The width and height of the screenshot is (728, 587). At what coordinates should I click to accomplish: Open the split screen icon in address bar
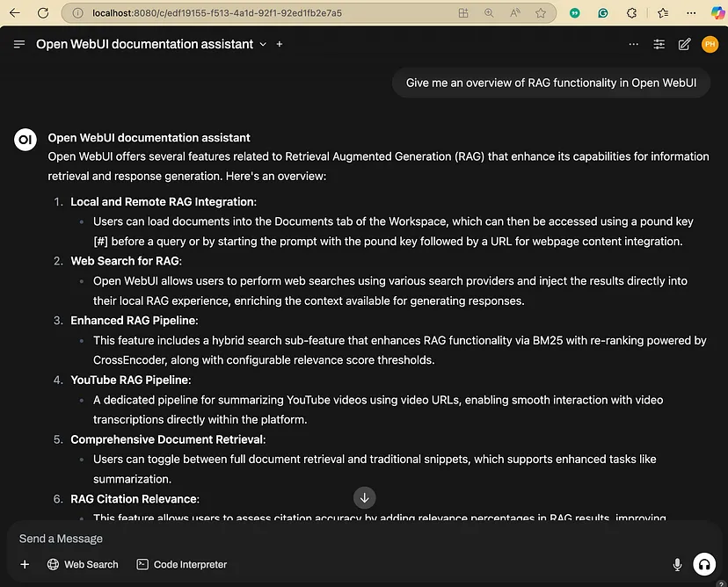tap(462, 13)
